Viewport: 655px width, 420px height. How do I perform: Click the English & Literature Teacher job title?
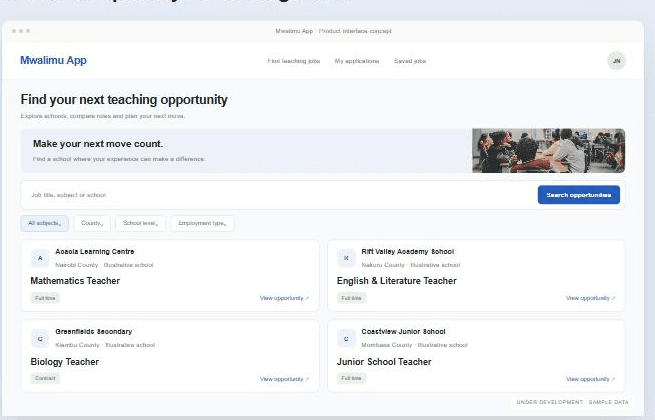point(396,281)
